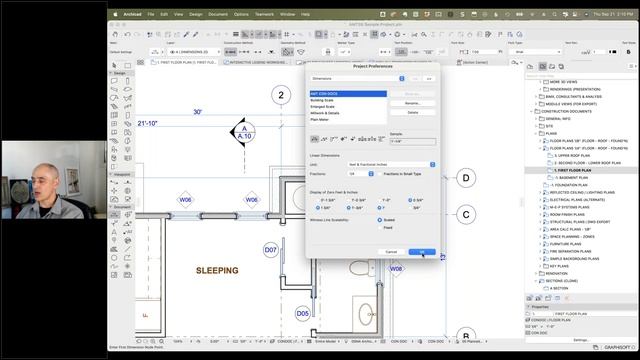Select the 0'-1 3/4" zero display option
The height and width of the screenshot is (360, 640).
pyautogui.click(x=318, y=200)
